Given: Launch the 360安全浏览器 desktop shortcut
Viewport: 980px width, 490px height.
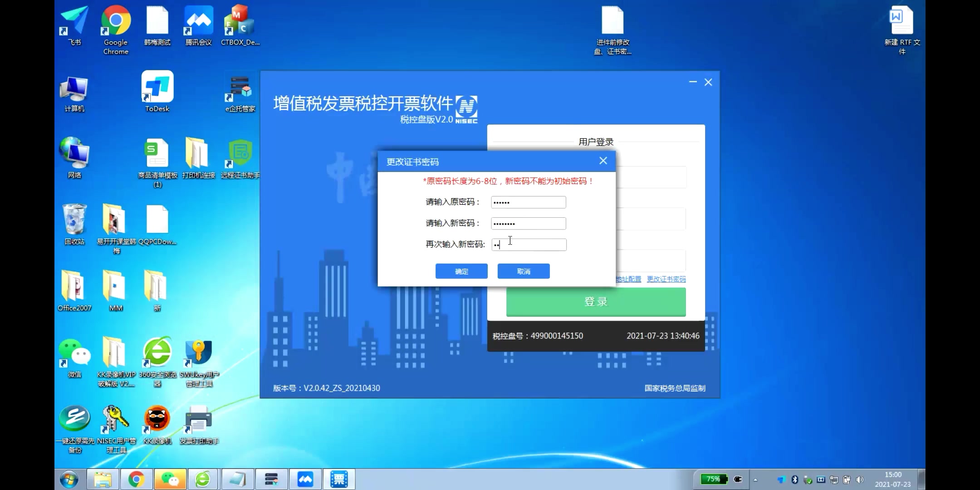Looking at the screenshot, I should click(157, 362).
